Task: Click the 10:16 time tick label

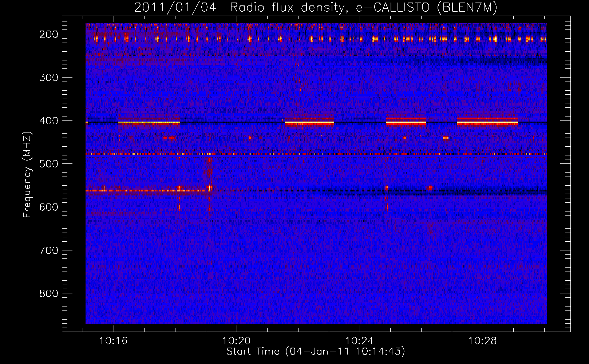Action: tap(114, 341)
